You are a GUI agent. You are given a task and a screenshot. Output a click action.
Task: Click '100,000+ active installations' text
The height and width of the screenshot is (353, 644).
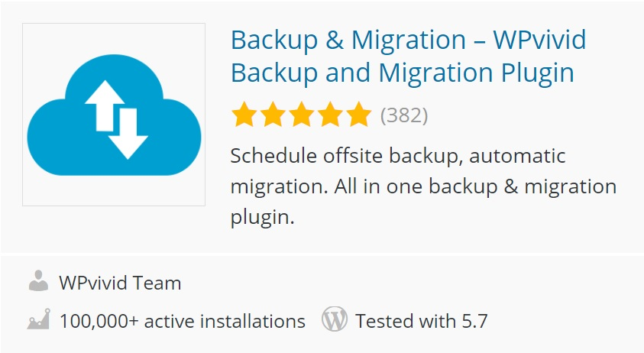click(x=182, y=320)
